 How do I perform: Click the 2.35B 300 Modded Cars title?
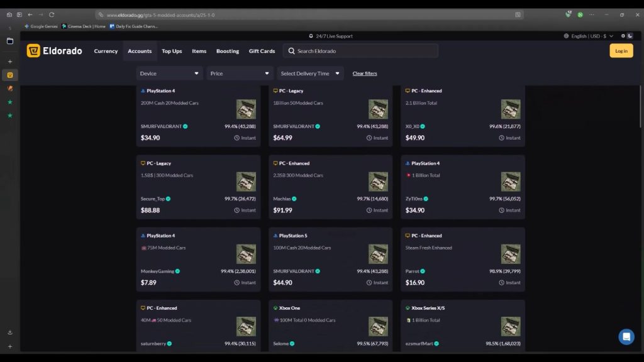[x=298, y=175]
